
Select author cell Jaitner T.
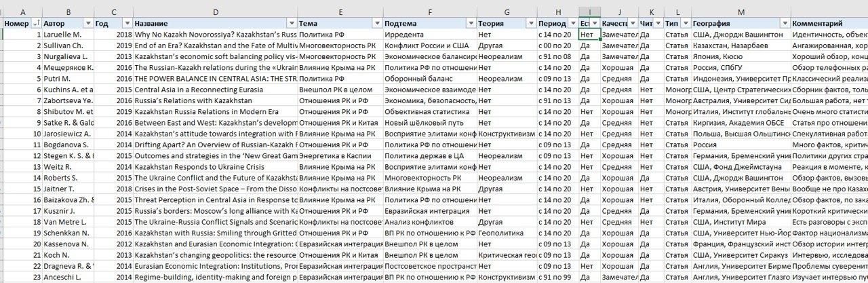tap(68, 189)
